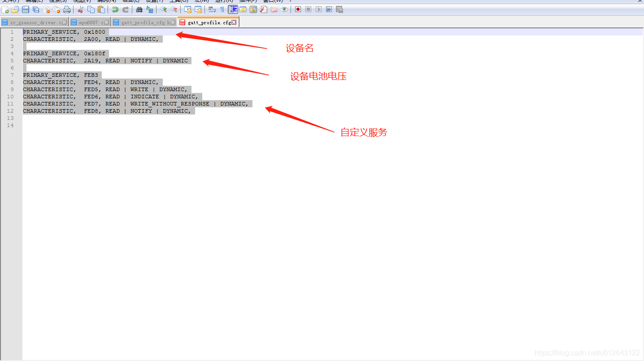Viewport: 644px width, 361px height.
Task: Zoom out the editor text
Action: (174, 9)
